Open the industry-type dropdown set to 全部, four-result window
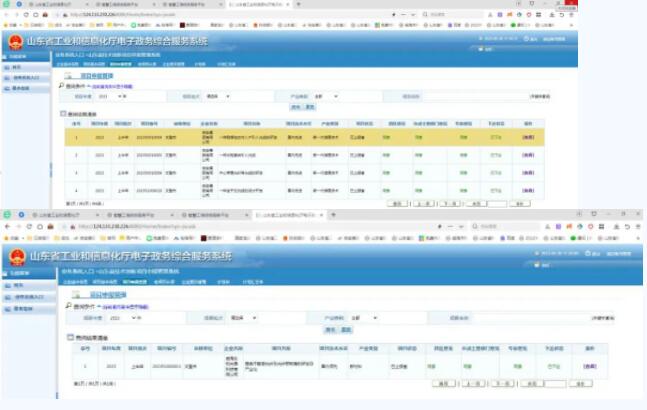The height and width of the screenshot is (410, 647). pyautogui.click(x=326, y=97)
